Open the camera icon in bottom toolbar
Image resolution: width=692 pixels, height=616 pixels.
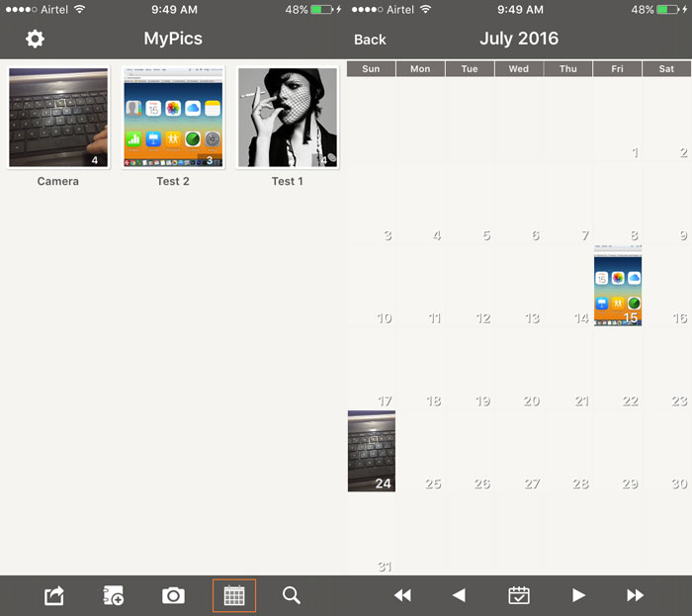(x=173, y=595)
